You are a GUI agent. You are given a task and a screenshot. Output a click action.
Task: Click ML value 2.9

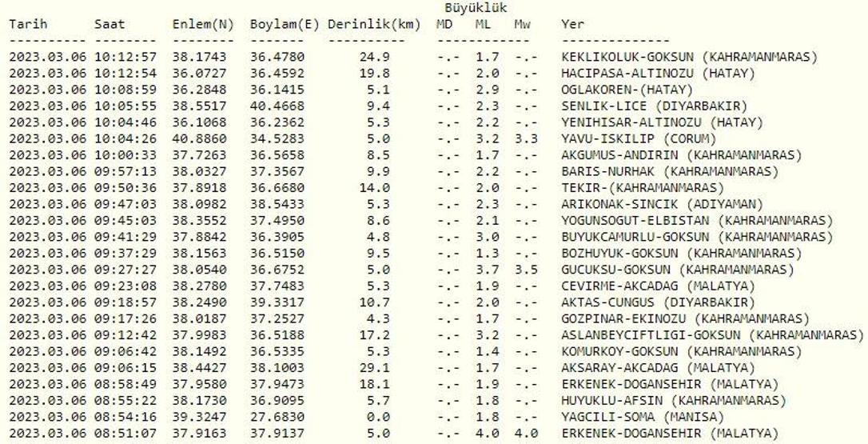487,90
